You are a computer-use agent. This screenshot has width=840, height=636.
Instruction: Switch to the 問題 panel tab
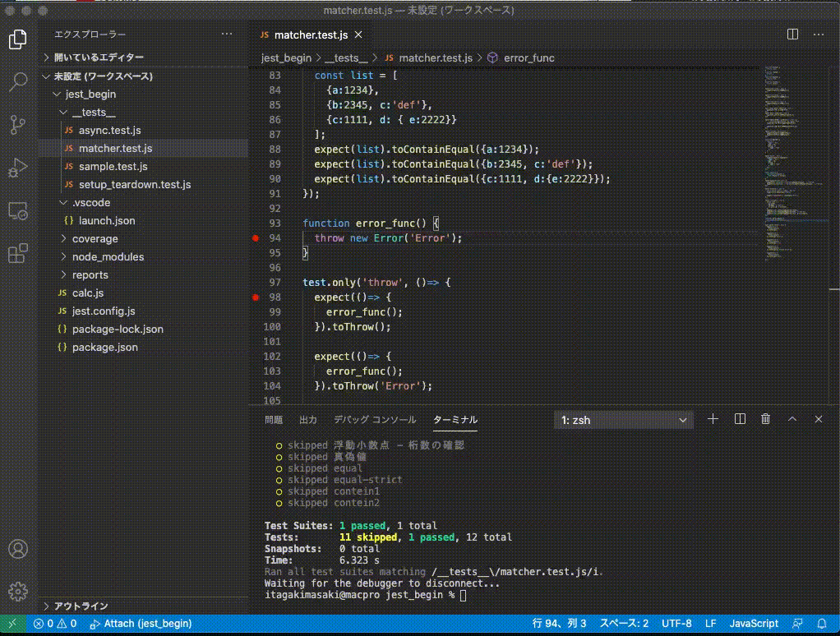point(274,420)
